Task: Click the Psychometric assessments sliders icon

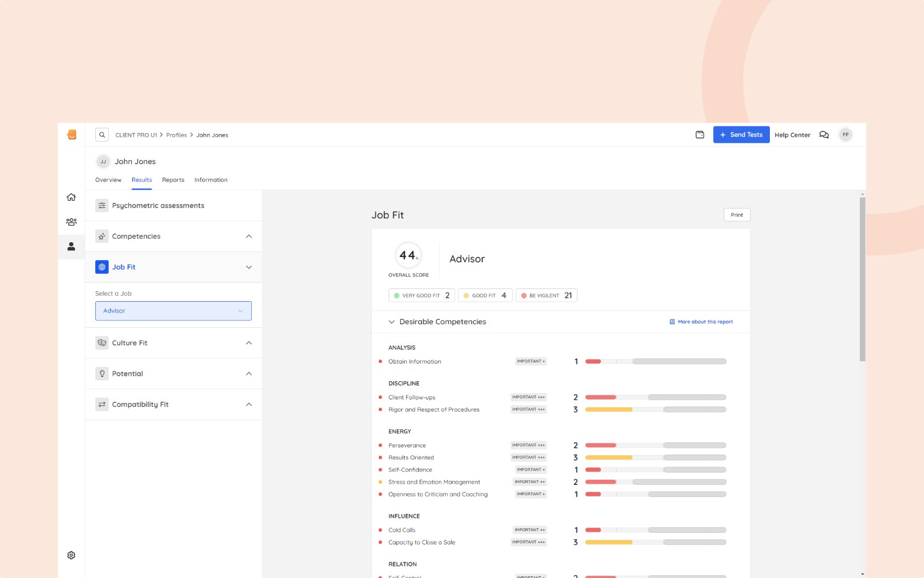Action: click(102, 205)
